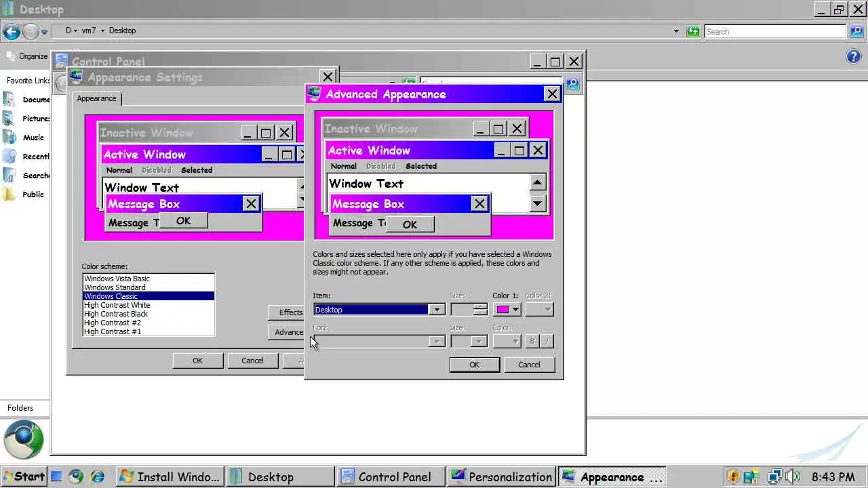
Task: Click Show Desktop quick launch icon
Action: [x=56, y=476]
